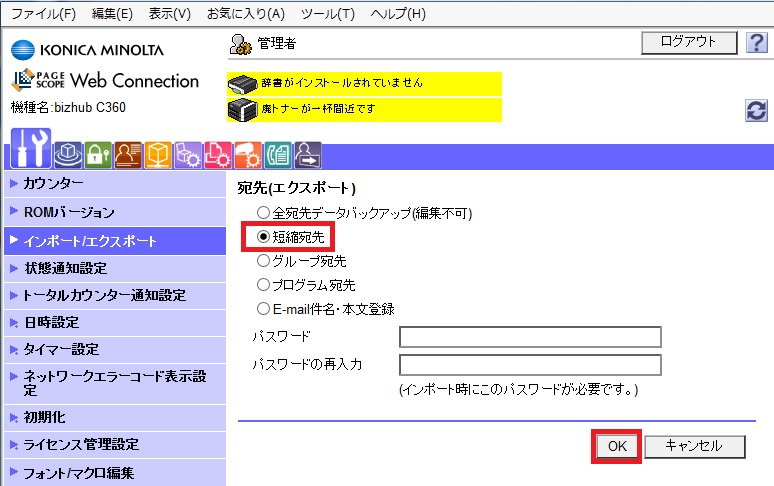Select the 全宛先データバックアップ radio button
Image resolution: width=774 pixels, height=486 pixels.
264,212
